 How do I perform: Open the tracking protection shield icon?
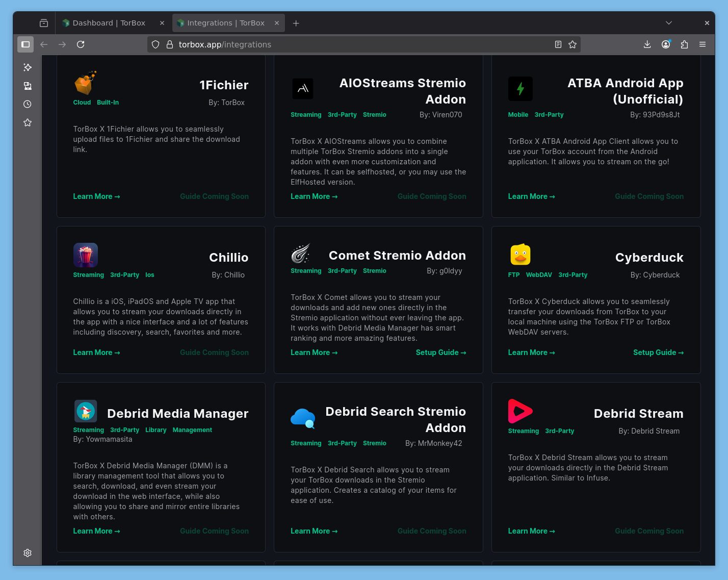pos(156,44)
